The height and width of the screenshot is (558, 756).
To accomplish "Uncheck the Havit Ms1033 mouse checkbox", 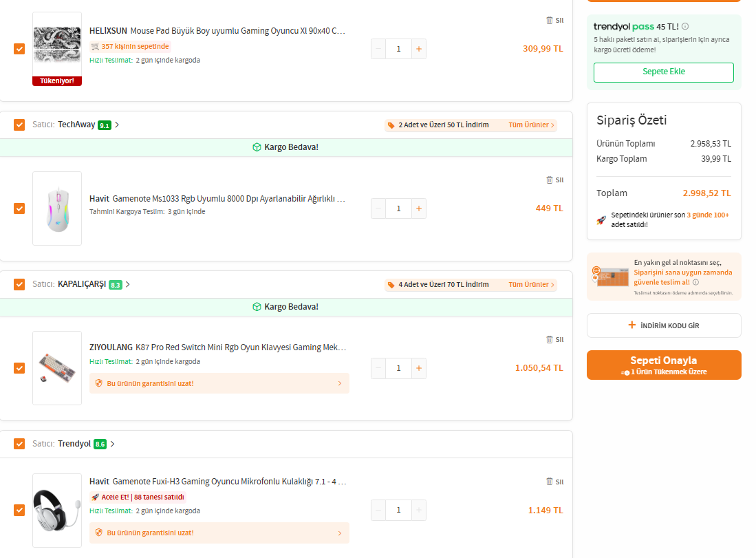I will pyautogui.click(x=19, y=208).
